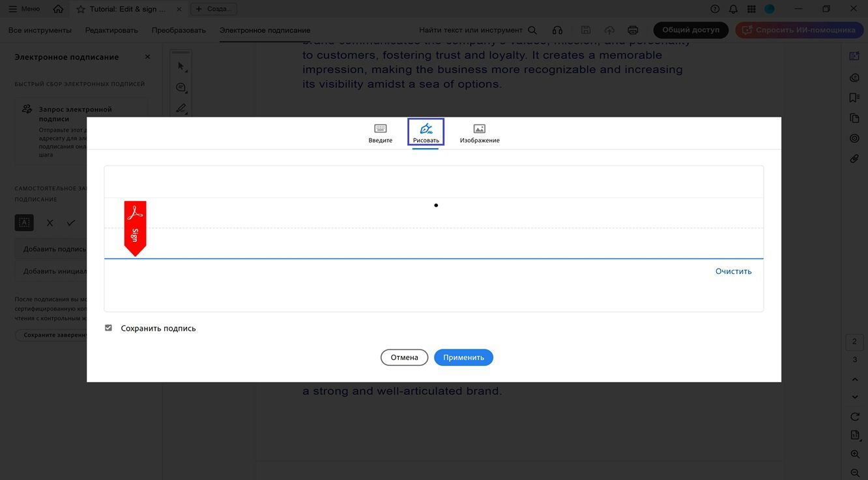The width and height of the screenshot is (868, 480).
Task: Click the zoom in magnifier icon
Action: (855, 454)
